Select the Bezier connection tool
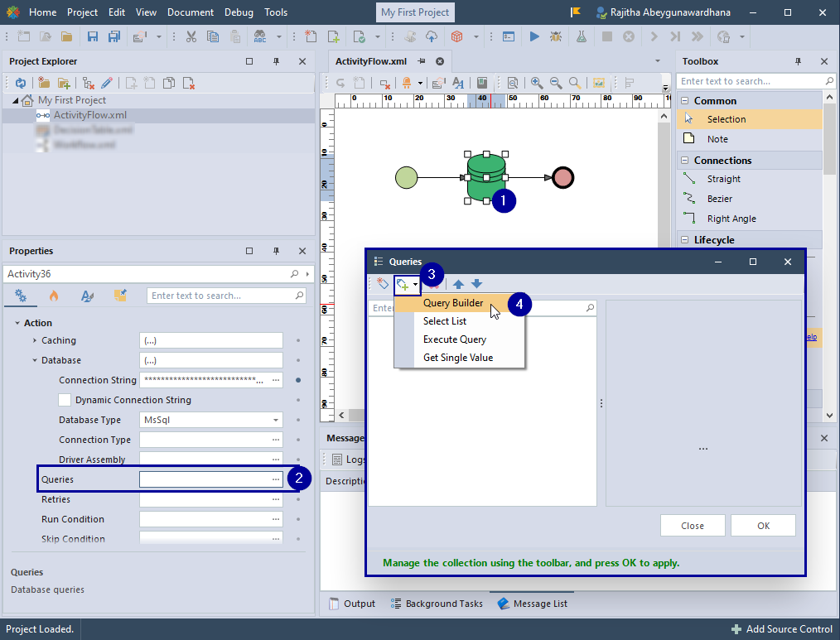 click(719, 199)
